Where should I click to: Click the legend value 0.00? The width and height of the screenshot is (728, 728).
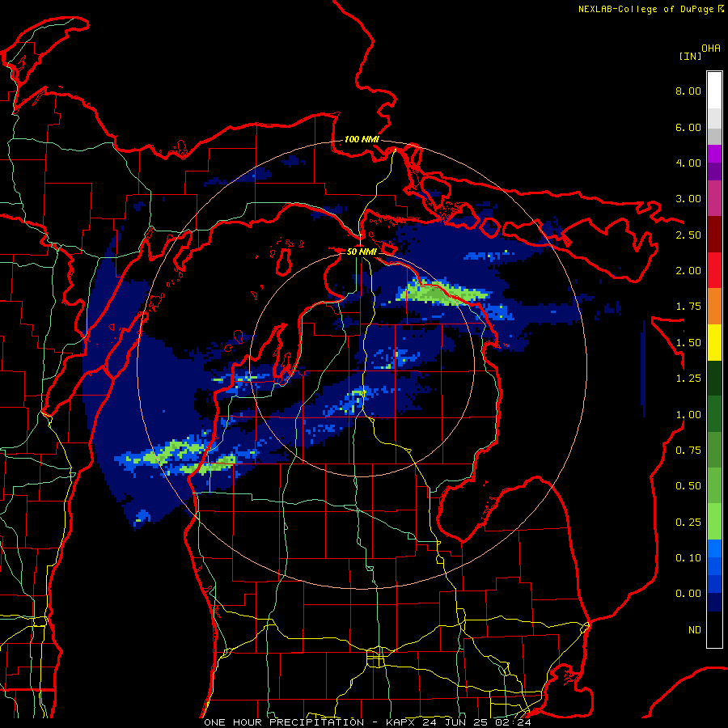(x=688, y=594)
